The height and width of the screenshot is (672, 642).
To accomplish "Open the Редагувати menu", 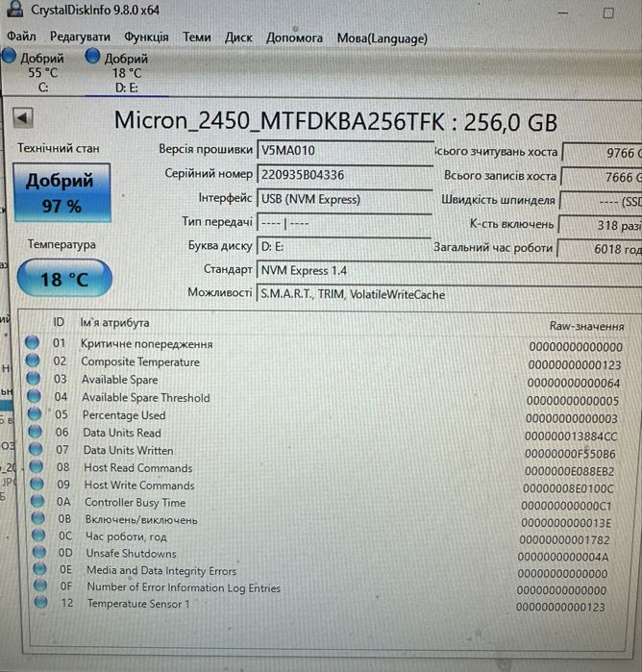I will point(80,37).
